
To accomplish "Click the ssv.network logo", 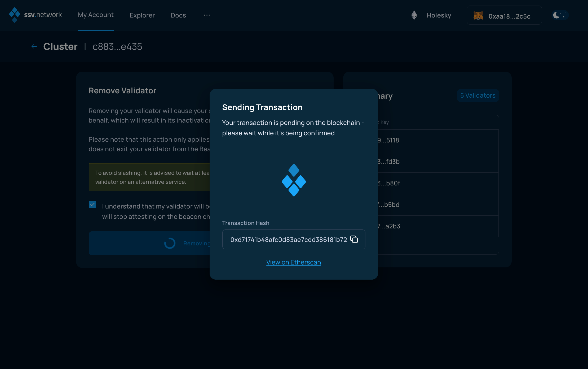I will click(x=35, y=15).
